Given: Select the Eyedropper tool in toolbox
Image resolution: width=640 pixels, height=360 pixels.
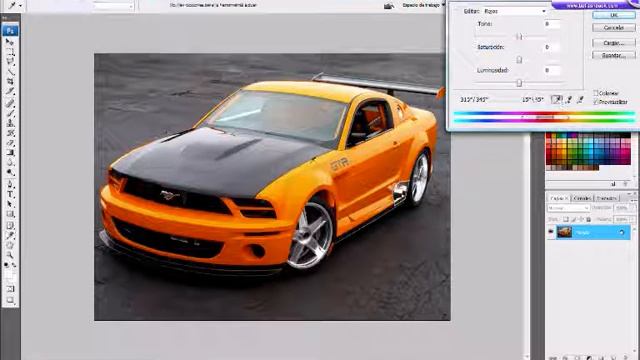Looking at the screenshot, I should [10, 236].
